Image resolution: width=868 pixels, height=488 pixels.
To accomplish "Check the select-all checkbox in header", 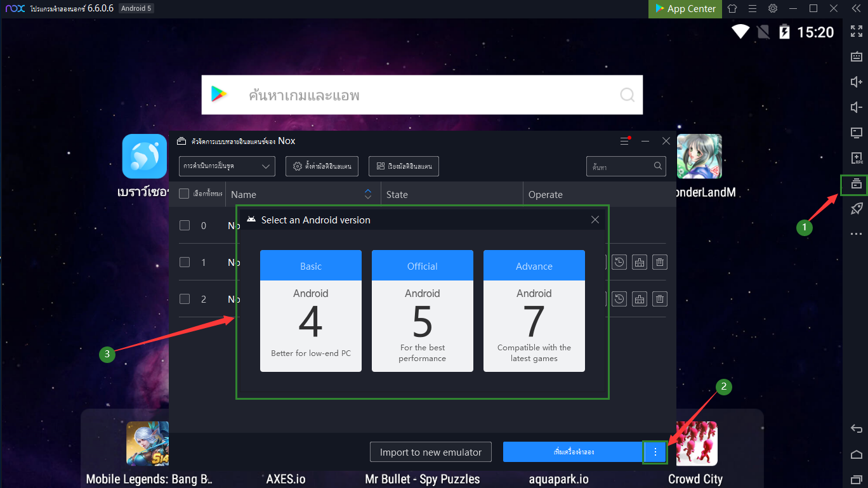I will 184,194.
